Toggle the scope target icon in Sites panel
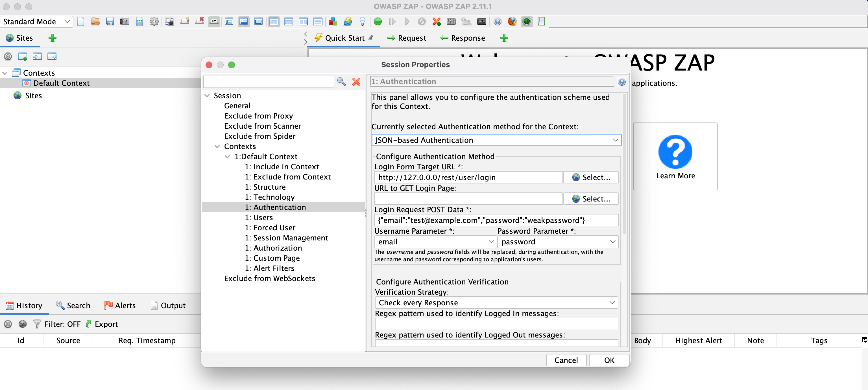Viewport: 868px width, 390px height. (8, 56)
